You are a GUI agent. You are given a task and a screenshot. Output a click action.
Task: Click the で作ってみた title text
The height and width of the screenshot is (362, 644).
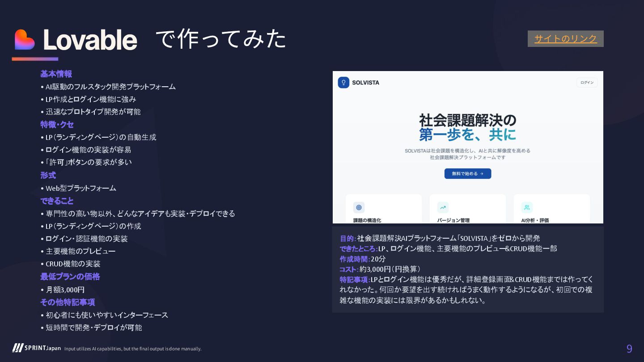220,39
